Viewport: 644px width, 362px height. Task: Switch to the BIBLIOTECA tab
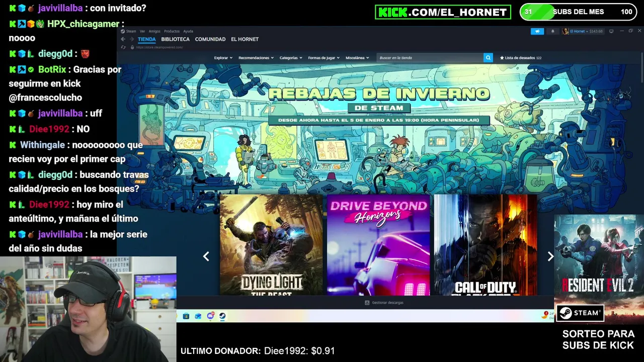[175, 39]
